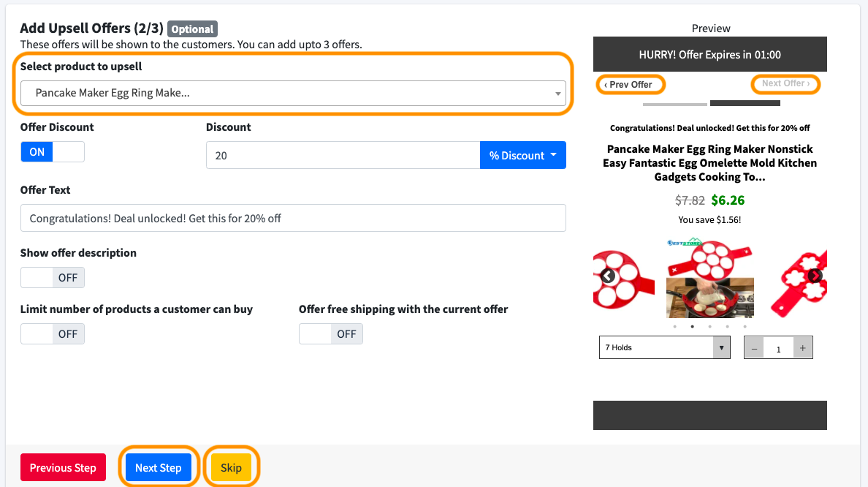The width and height of the screenshot is (868, 487).
Task: Select the second carousel dot indicator
Action: (692, 326)
